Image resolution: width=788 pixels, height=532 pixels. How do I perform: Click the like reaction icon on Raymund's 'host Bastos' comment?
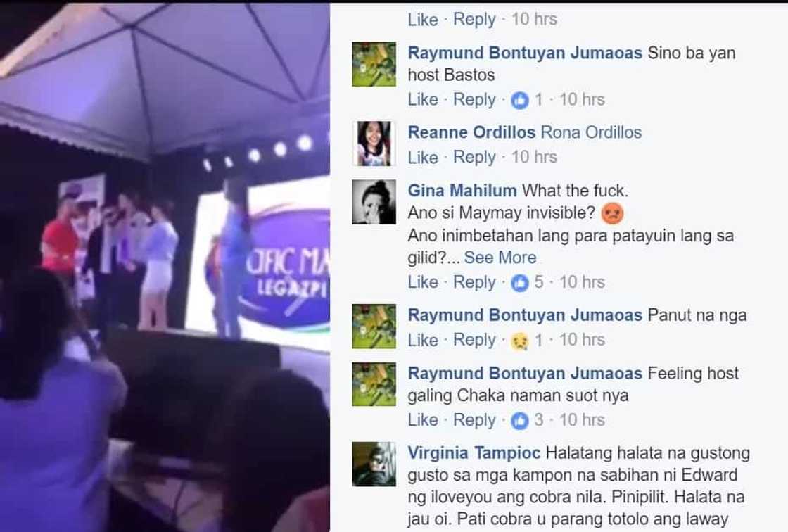(520, 101)
